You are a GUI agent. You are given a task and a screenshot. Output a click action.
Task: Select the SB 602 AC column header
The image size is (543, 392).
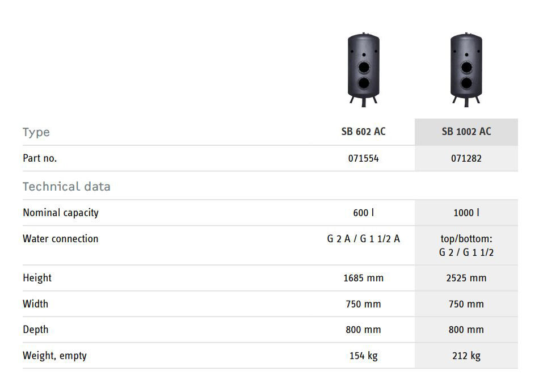click(363, 132)
